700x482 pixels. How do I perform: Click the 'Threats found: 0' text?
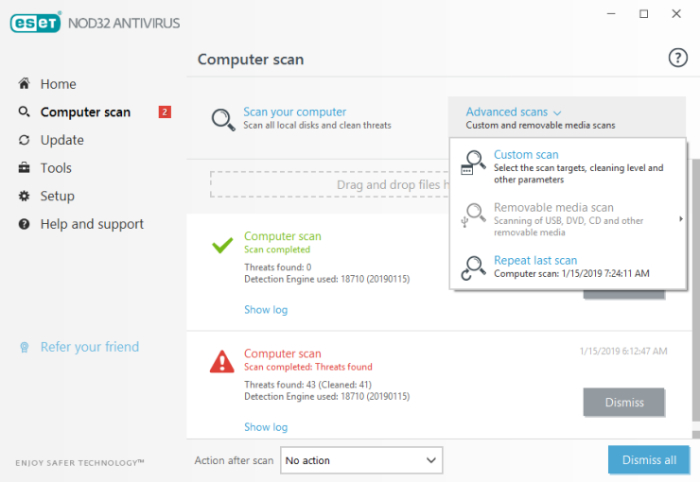pos(278,267)
